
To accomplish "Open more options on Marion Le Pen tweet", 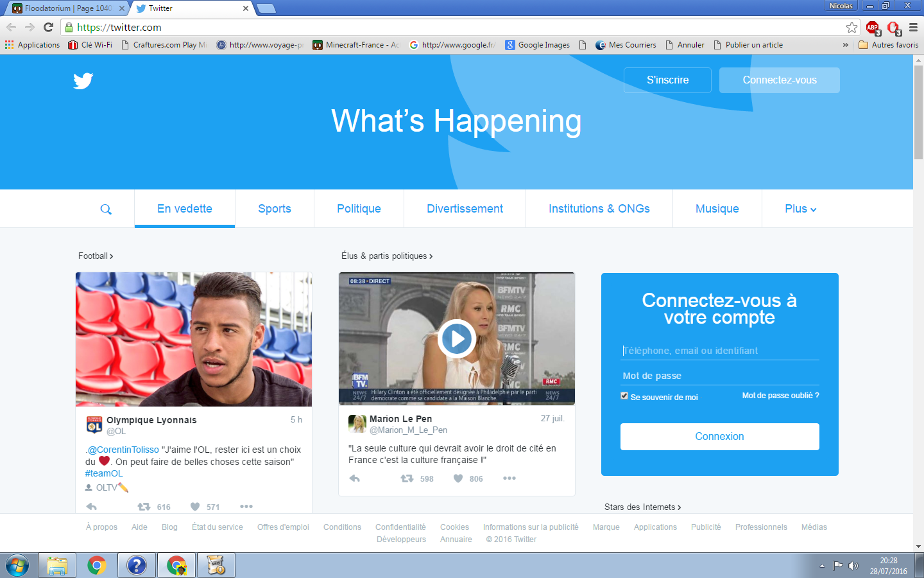I will coord(509,478).
